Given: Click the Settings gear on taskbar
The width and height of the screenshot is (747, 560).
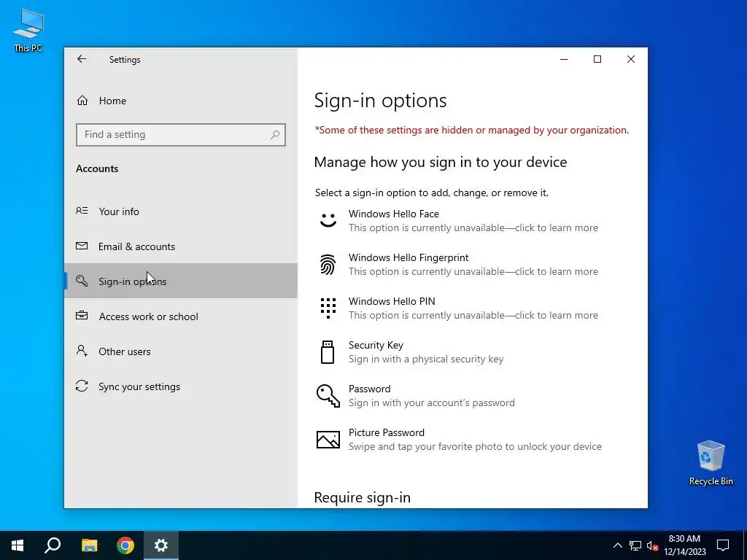Looking at the screenshot, I should click(x=161, y=545).
